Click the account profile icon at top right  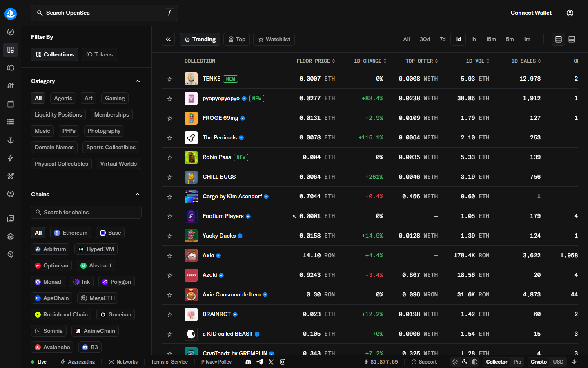coord(570,13)
